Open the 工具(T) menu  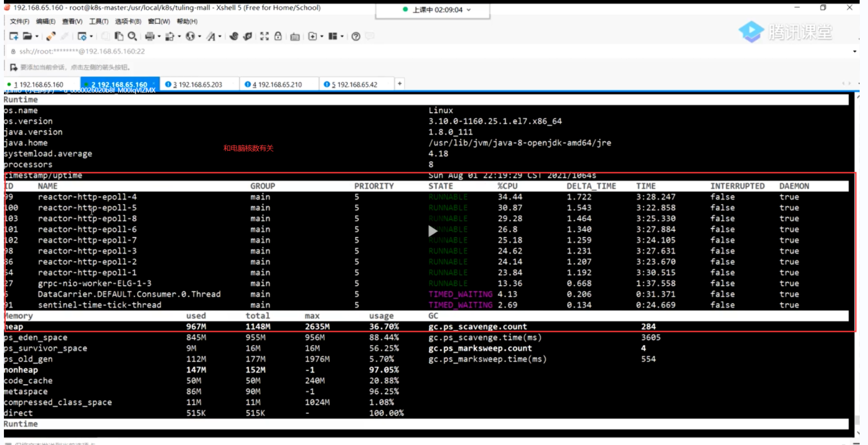[99, 21]
